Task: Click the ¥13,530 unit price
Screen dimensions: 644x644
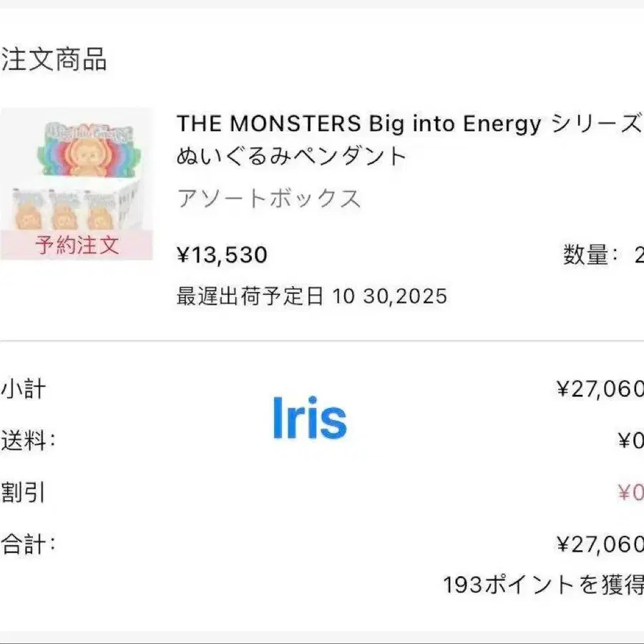Action: (x=222, y=255)
